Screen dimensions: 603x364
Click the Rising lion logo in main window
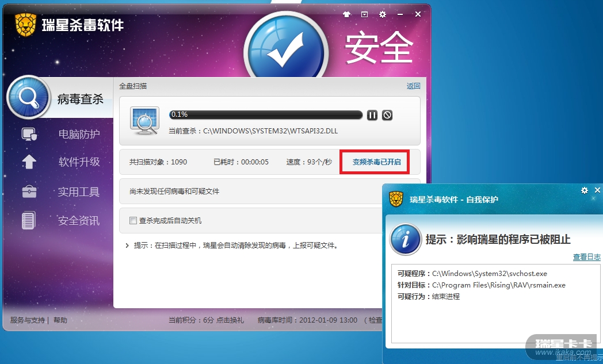[25, 25]
